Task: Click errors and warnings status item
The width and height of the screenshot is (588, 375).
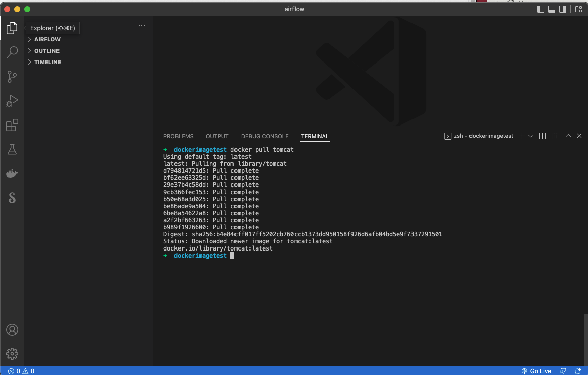Action: [x=21, y=371]
